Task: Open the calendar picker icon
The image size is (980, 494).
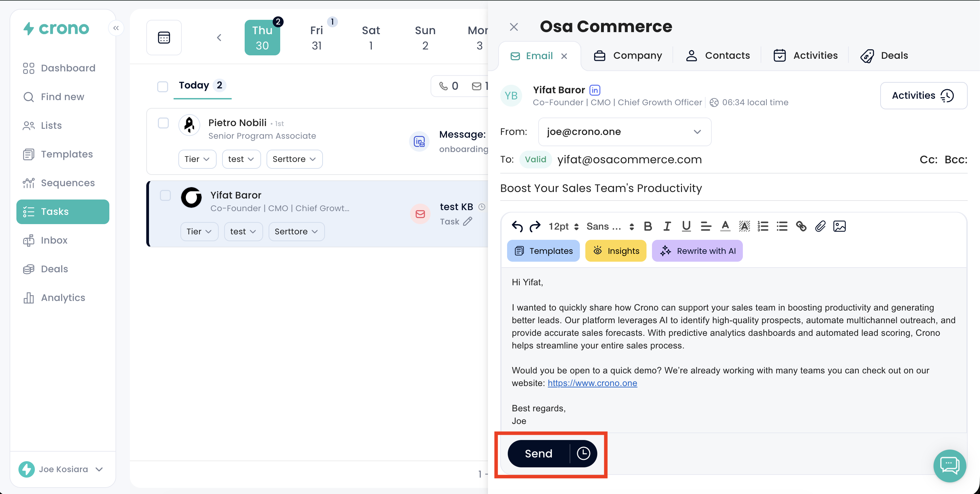Action: (x=164, y=38)
